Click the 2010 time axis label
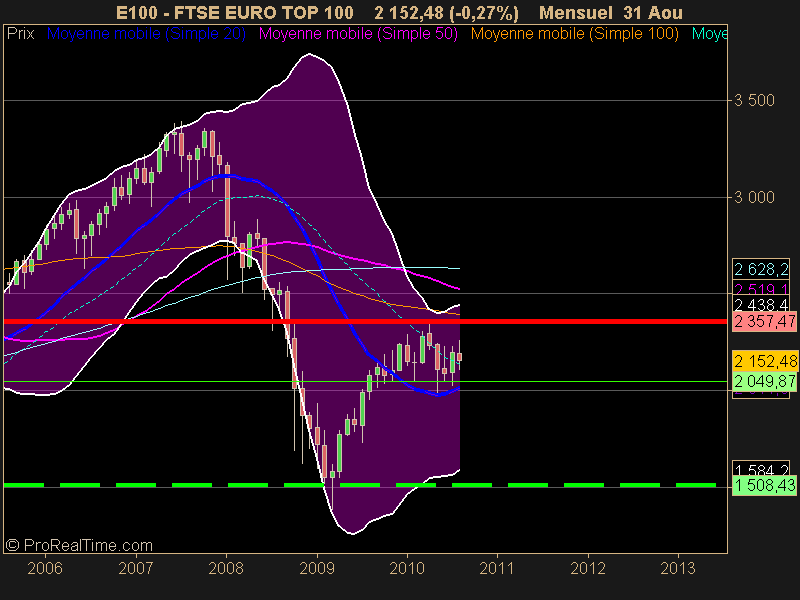800x600 pixels. pos(407,568)
